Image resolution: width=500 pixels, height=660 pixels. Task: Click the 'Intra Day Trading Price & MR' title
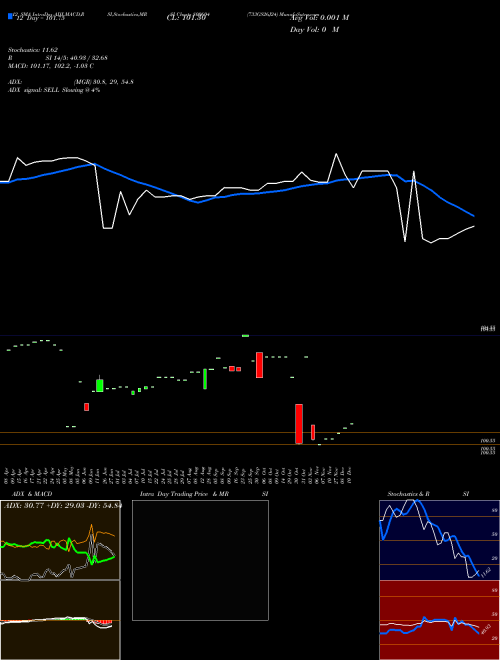pos(184,494)
